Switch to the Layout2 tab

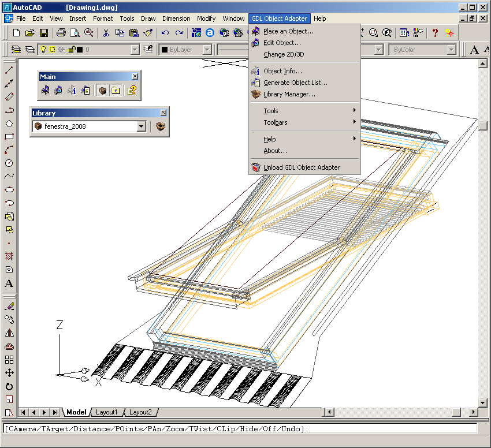tap(140, 412)
